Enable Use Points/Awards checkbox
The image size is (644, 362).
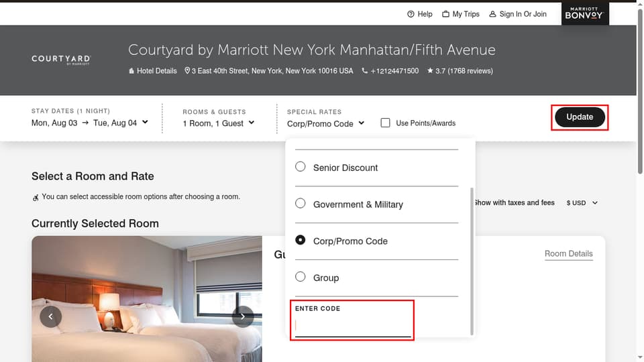coord(385,123)
